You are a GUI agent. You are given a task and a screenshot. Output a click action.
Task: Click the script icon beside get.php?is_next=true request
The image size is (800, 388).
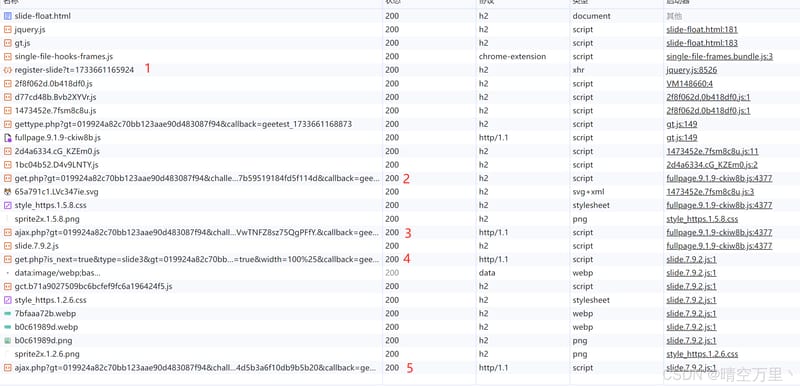[x=7, y=259]
